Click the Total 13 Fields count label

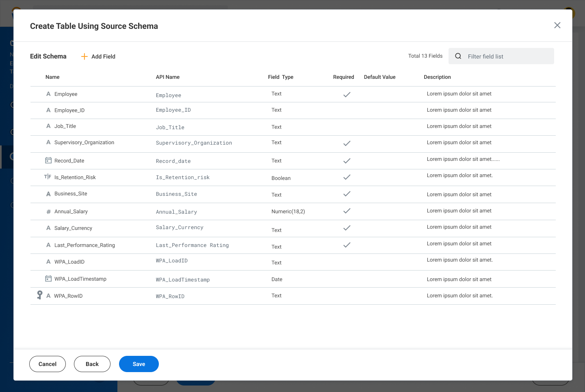click(x=425, y=56)
